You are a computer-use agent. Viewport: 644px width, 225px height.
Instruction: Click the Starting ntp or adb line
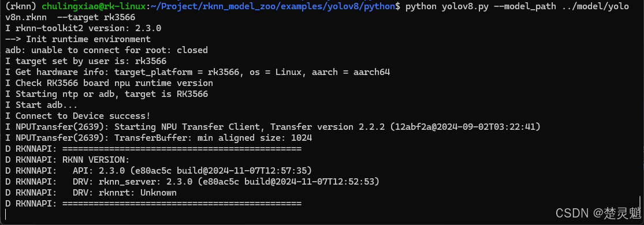[107, 94]
